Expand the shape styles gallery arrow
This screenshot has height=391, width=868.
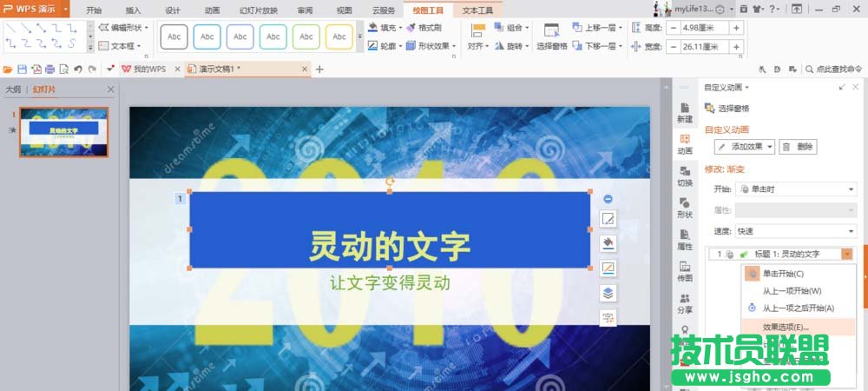pyautogui.click(x=360, y=36)
